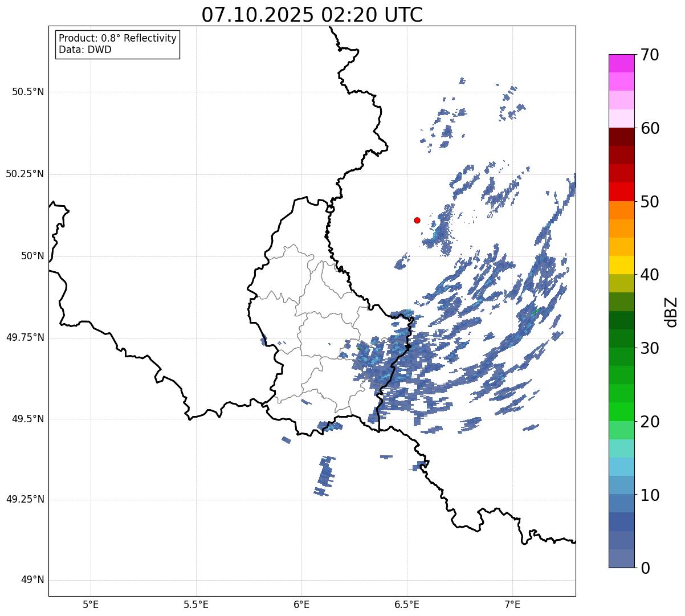685x616 pixels.
Task: Click the bright green colorbar segment above 20 dBZ
Action: [621, 412]
